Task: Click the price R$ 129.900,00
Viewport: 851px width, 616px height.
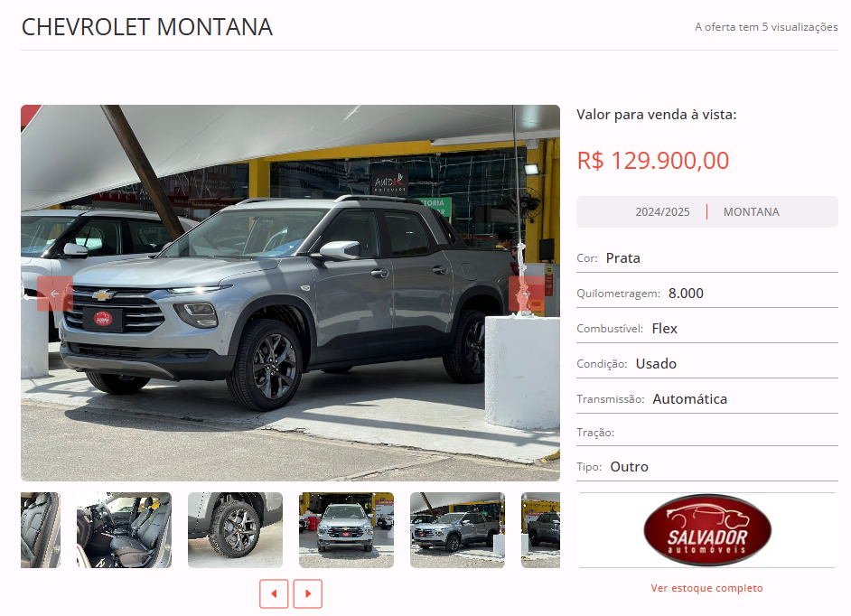Action: pyautogui.click(x=653, y=161)
